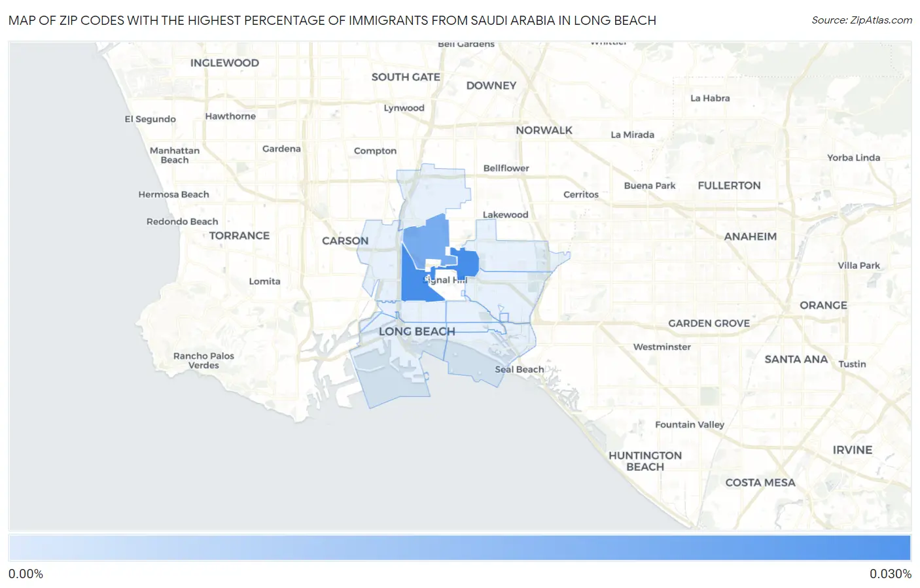Click the IRVINE map label
Screen dimensions: 920x588
[x=852, y=450]
